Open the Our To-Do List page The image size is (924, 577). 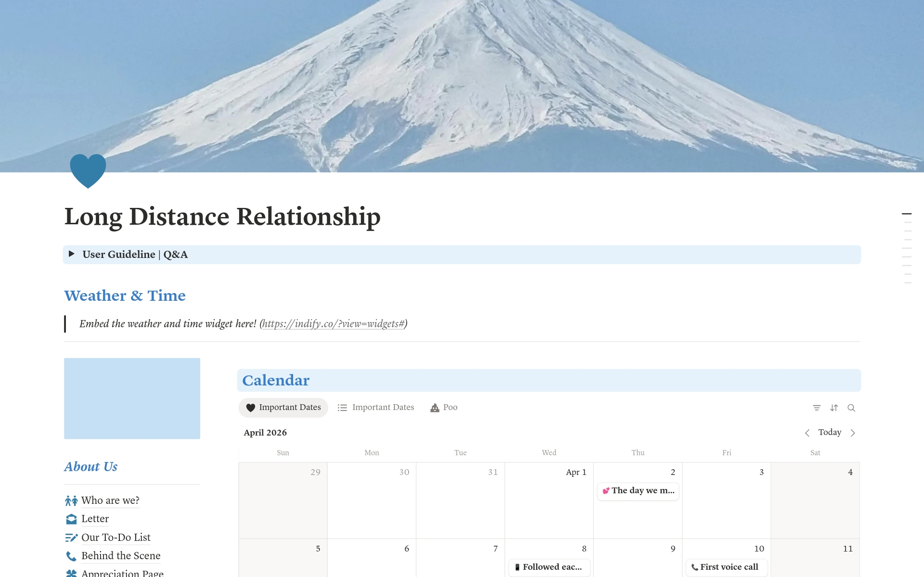click(x=116, y=538)
